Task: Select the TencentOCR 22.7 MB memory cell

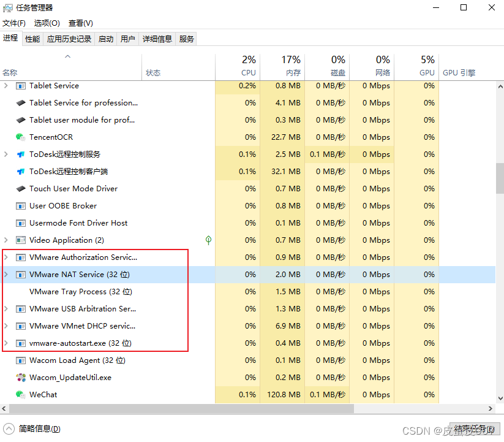Action: 282,137
